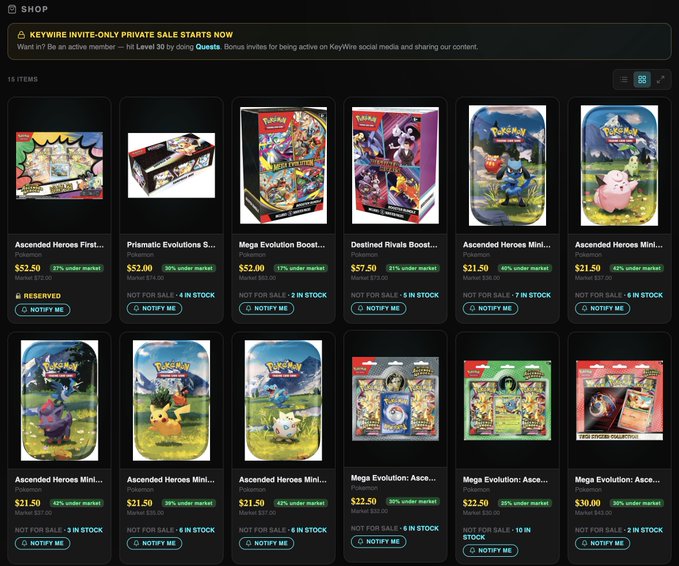Viewport: 679px width, 566px height.
Task: Click Notify Me under the Togepi mini tin
Action: tap(267, 543)
